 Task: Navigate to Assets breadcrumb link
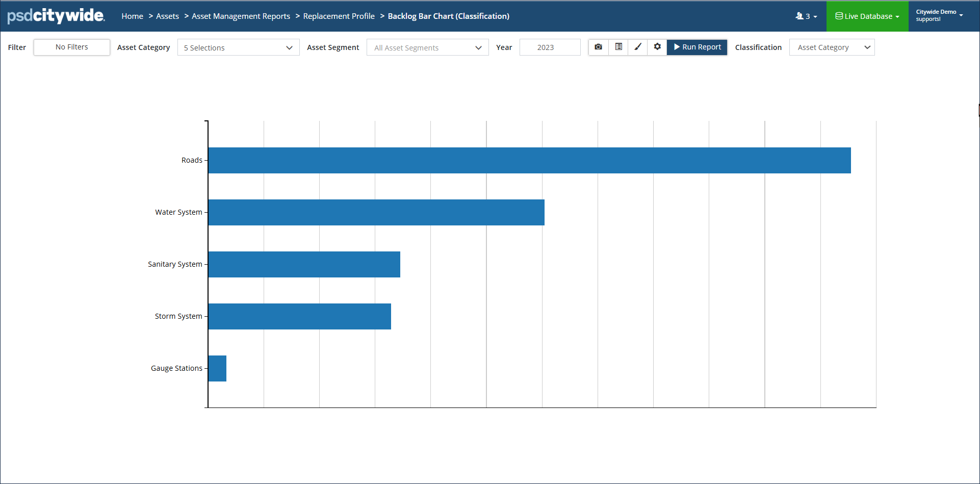(x=167, y=16)
